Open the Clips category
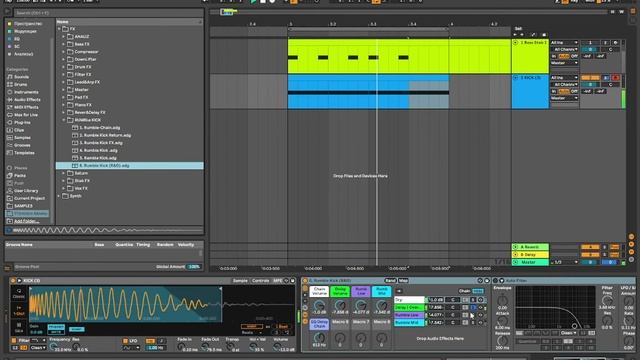Screen dimensions: 640x360 (x=19, y=130)
